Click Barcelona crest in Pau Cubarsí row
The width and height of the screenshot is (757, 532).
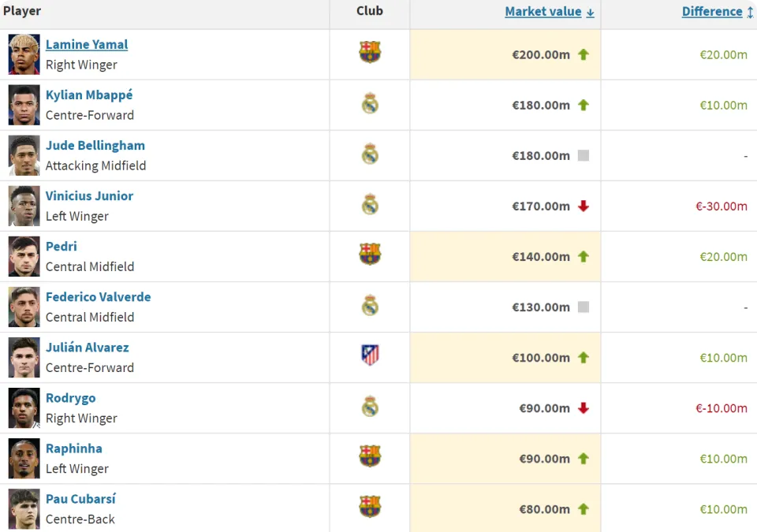coord(370,507)
